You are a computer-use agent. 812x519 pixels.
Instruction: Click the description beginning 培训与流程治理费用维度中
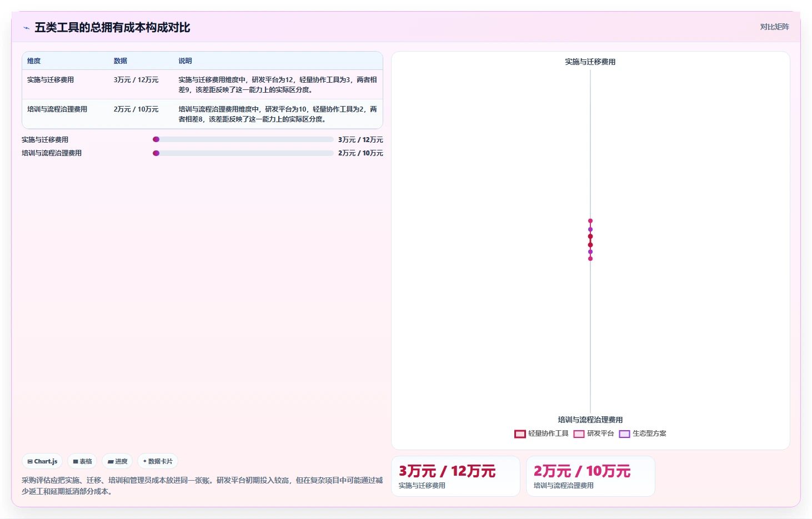278,114
